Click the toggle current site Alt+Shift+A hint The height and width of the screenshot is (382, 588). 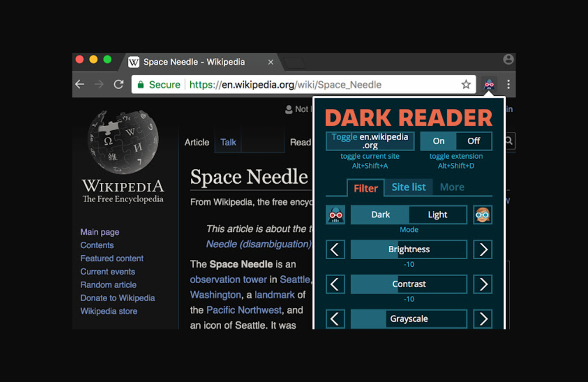(370, 161)
